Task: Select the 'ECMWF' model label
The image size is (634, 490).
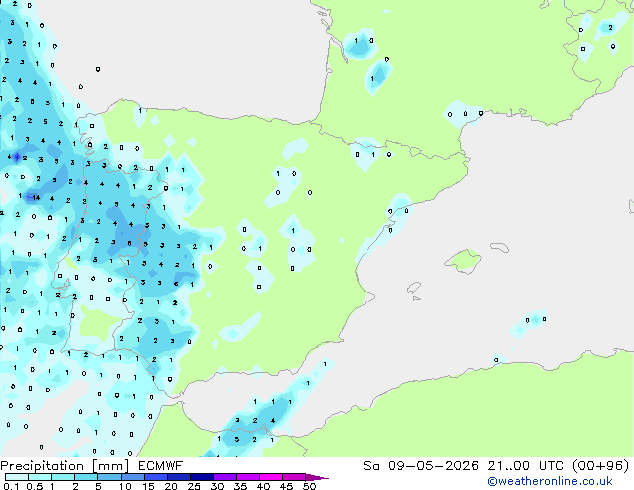Action: pos(161,466)
